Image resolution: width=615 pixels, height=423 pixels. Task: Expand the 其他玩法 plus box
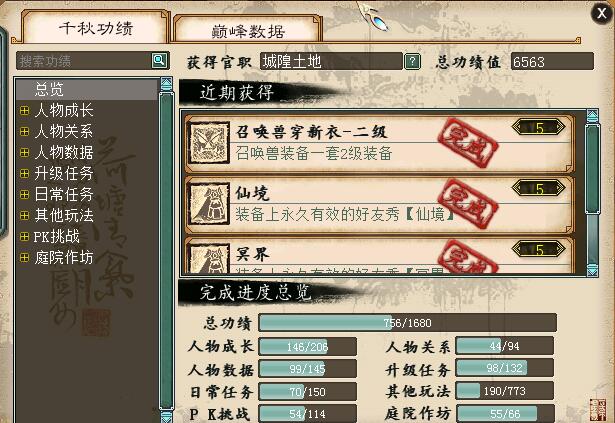[24, 215]
